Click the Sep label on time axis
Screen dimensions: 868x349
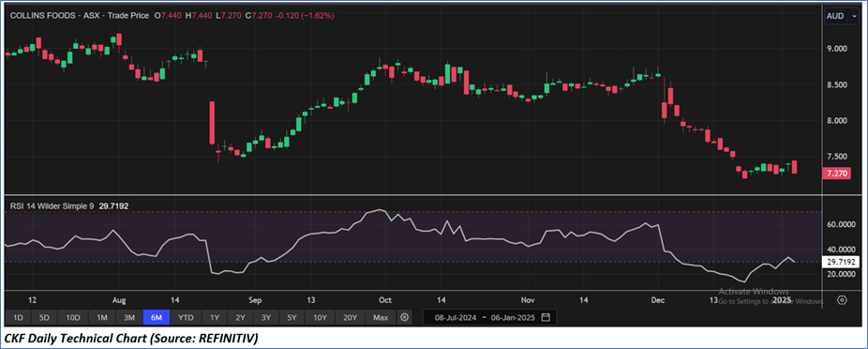(x=254, y=299)
